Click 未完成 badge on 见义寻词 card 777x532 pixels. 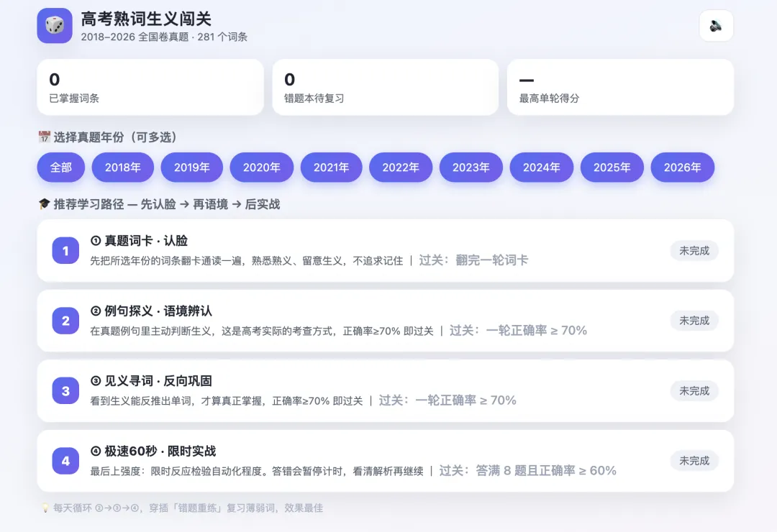[694, 391]
